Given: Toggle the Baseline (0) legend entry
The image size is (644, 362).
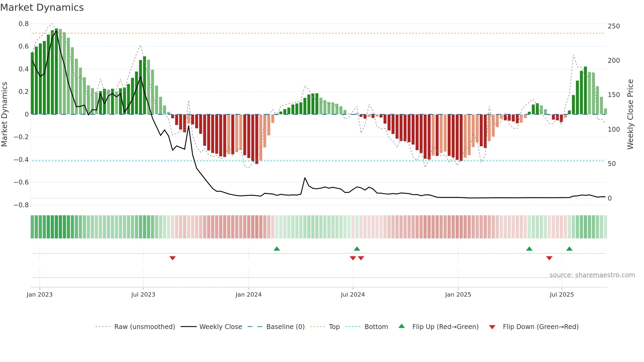Looking at the screenshot, I should 276,327.
